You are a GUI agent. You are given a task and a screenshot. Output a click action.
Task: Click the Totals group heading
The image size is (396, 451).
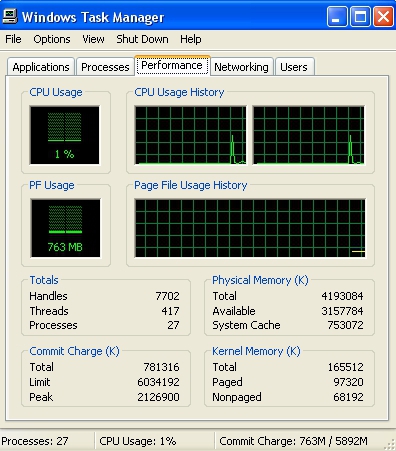44,280
